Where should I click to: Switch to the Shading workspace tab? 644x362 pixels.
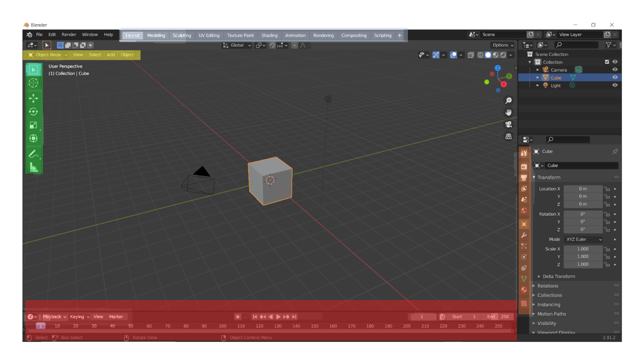[270, 35]
